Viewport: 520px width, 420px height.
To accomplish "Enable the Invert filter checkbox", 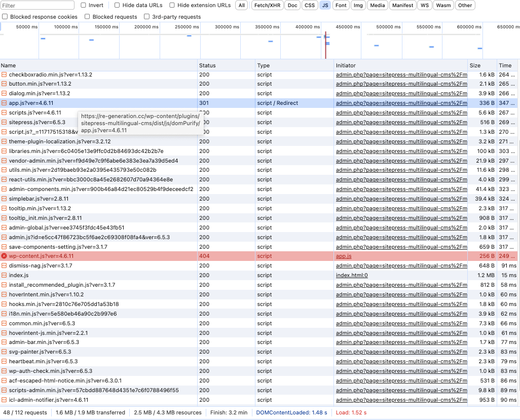I will [x=83, y=5].
